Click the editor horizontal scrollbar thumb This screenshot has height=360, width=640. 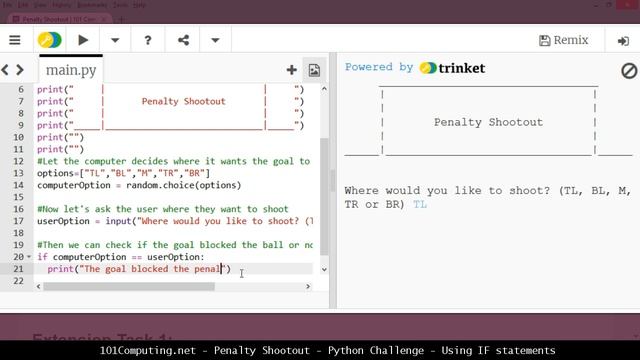point(129,287)
